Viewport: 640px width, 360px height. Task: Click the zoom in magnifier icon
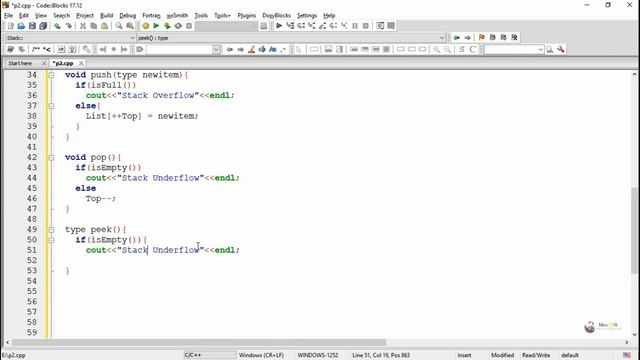[x=437, y=49]
